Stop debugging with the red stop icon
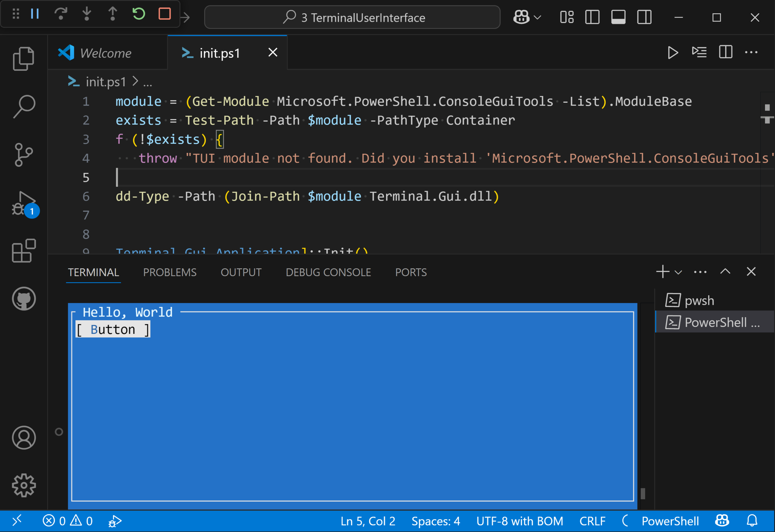 [164, 14]
